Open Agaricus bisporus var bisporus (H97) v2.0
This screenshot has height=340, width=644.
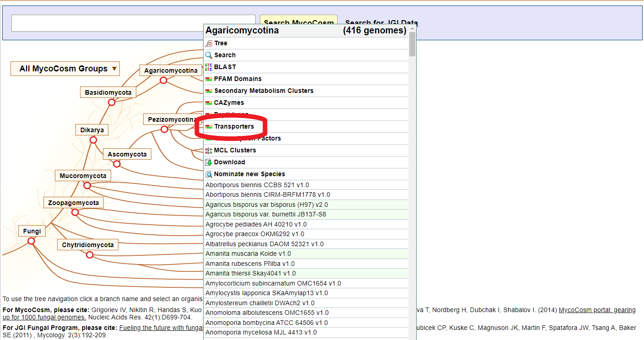pos(306,205)
